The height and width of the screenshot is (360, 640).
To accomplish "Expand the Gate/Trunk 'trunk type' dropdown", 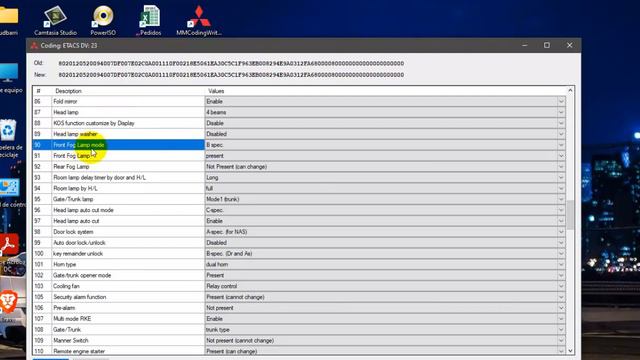I will coord(561,330).
